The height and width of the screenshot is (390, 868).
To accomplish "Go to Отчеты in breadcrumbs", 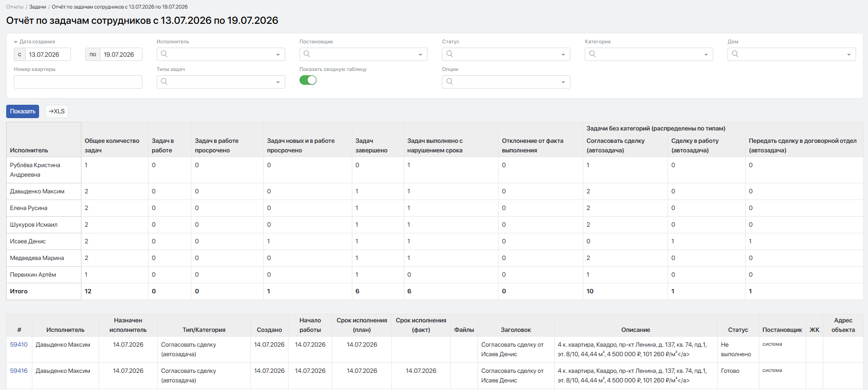I will point(15,7).
